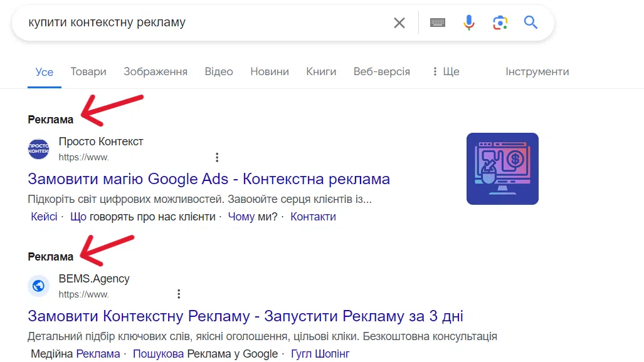The width and height of the screenshot is (644, 362).
Task: Open the Новини results tab
Action: click(x=269, y=71)
